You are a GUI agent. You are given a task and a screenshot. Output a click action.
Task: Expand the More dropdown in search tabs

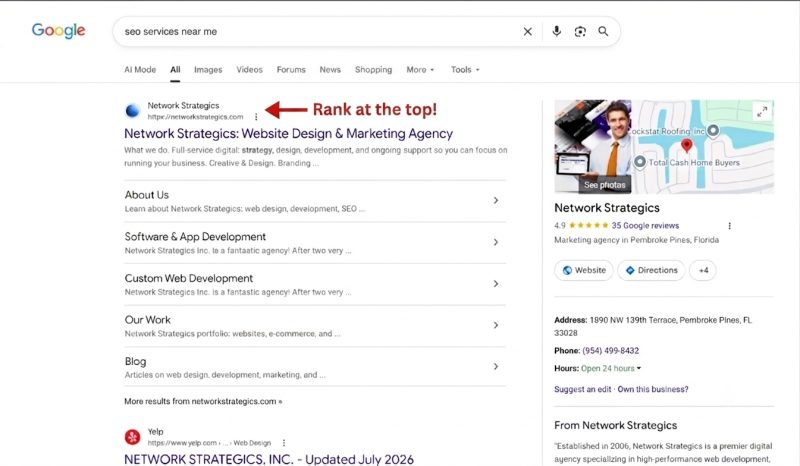420,69
